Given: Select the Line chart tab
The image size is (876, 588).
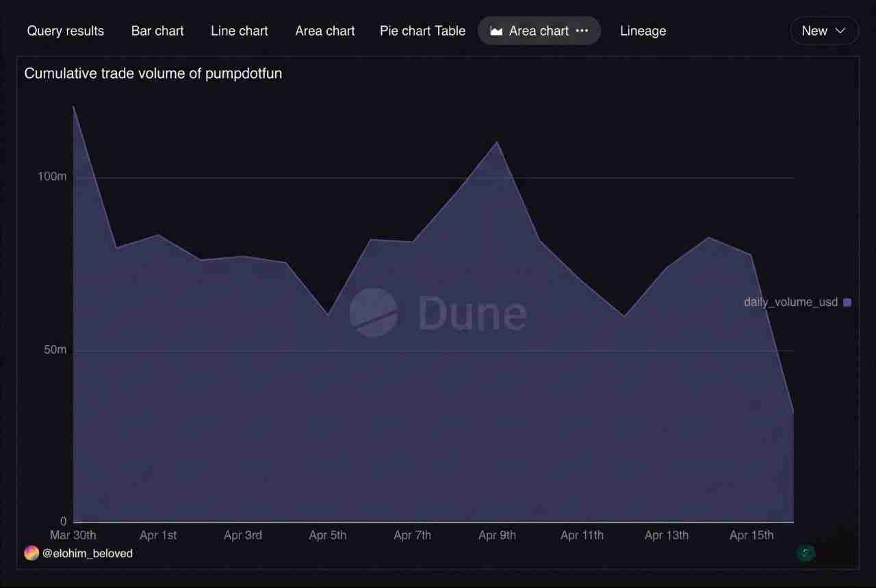Looking at the screenshot, I should pos(240,31).
